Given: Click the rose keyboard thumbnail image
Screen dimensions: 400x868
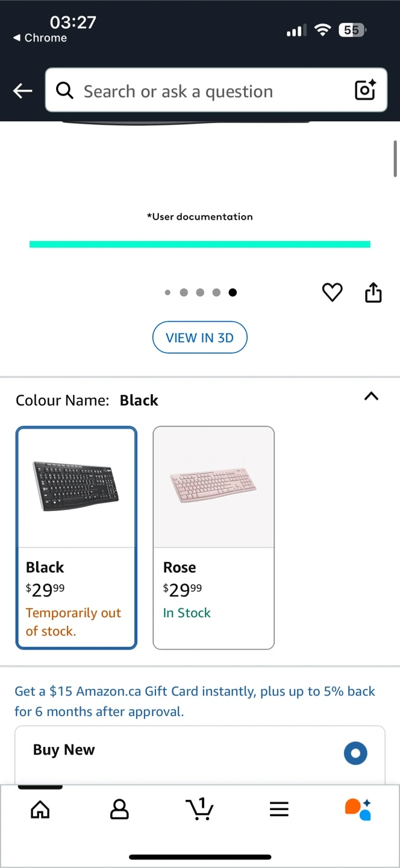Looking at the screenshot, I should pos(214,487).
